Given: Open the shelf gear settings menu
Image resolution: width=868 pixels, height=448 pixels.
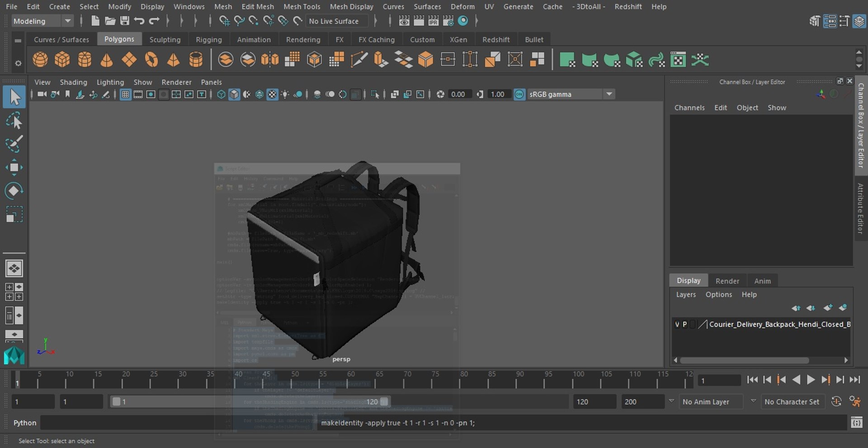Looking at the screenshot, I should pos(18,63).
